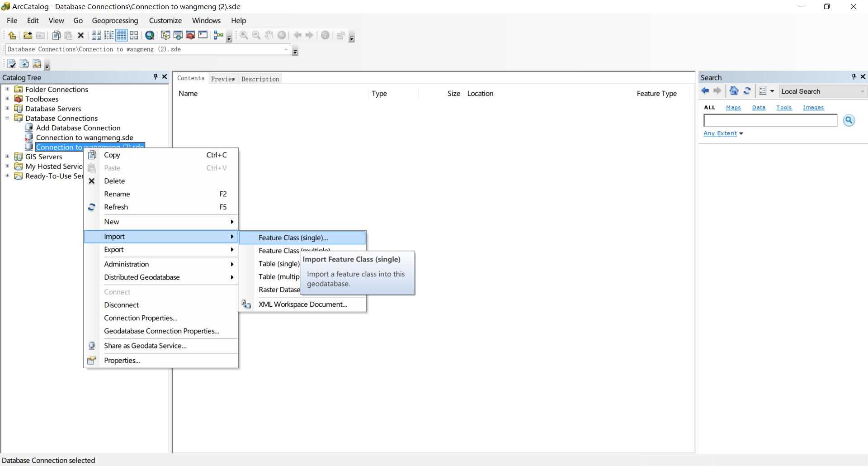The image size is (868, 466).
Task: Switch to the Preview tab
Action: pyautogui.click(x=223, y=79)
